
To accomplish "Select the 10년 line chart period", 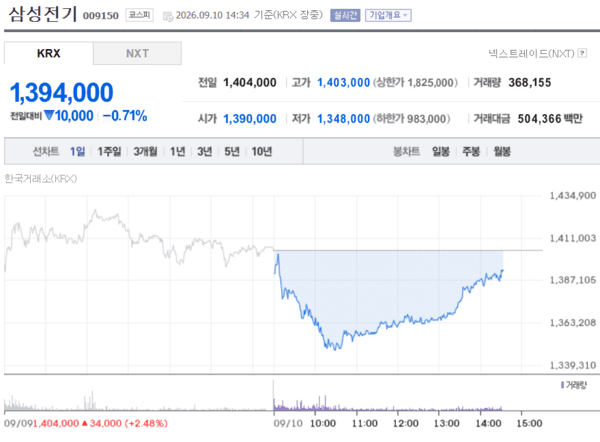I will tap(262, 152).
